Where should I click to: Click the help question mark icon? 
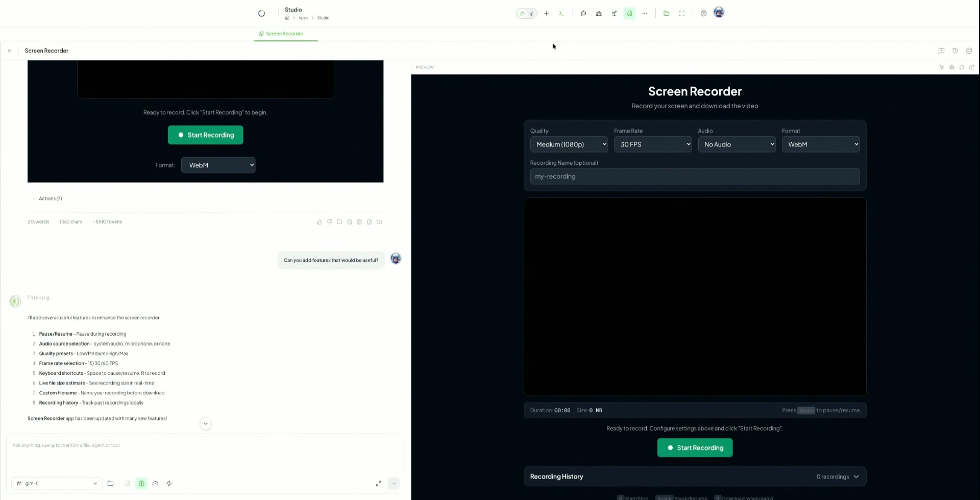point(703,14)
